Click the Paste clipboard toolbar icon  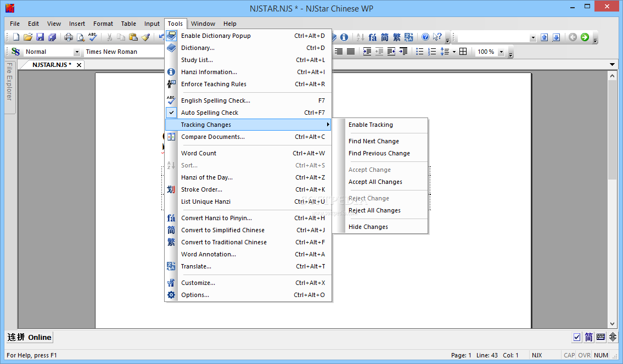[133, 37]
